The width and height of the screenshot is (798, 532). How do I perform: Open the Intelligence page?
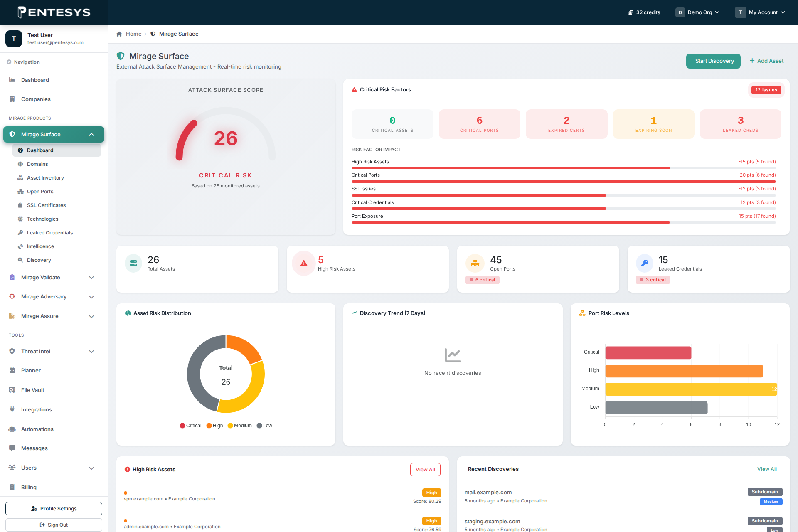coord(57,246)
